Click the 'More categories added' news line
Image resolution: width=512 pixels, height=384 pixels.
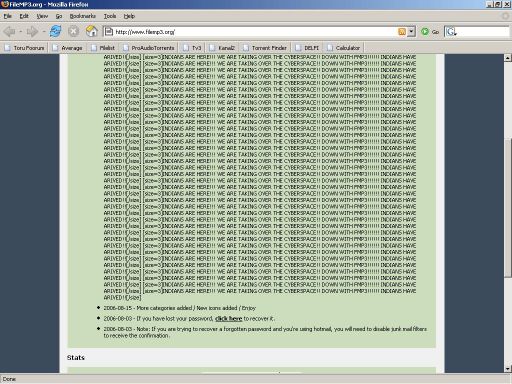click(179, 308)
